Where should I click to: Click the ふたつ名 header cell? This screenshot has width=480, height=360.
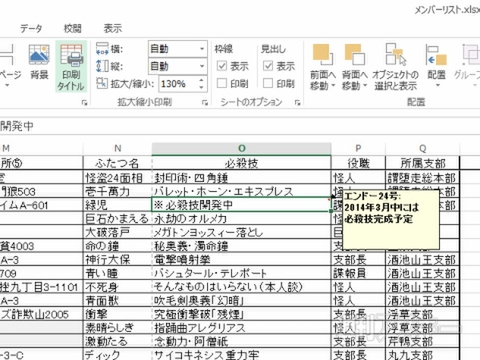point(117,163)
